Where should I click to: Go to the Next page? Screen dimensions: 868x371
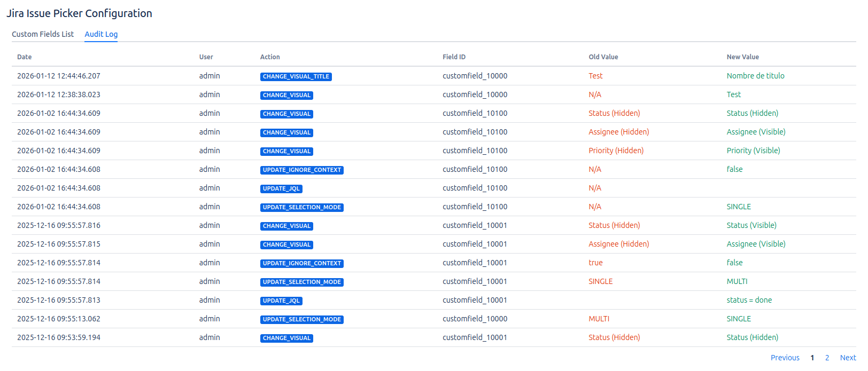tap(848, 358)
